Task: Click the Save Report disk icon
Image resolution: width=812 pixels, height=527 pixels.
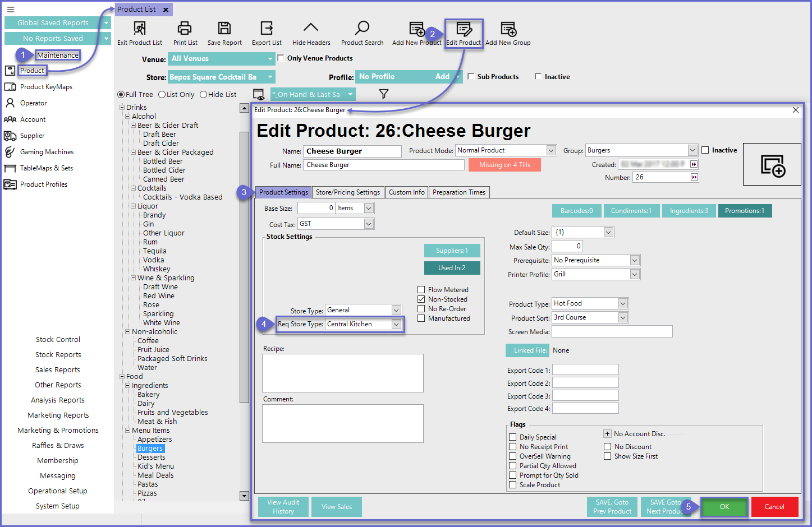Action: tap(224, 29)
